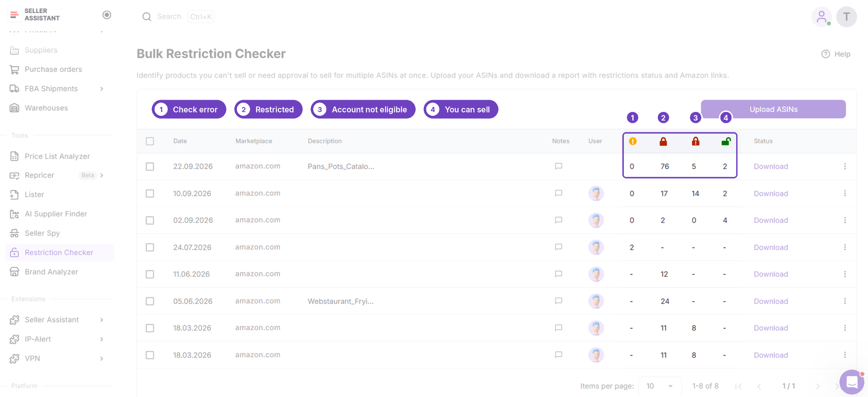Screen dimensions: 868x397
Task: Check the 05.06.2026 row checkbox
Action: 150,301
